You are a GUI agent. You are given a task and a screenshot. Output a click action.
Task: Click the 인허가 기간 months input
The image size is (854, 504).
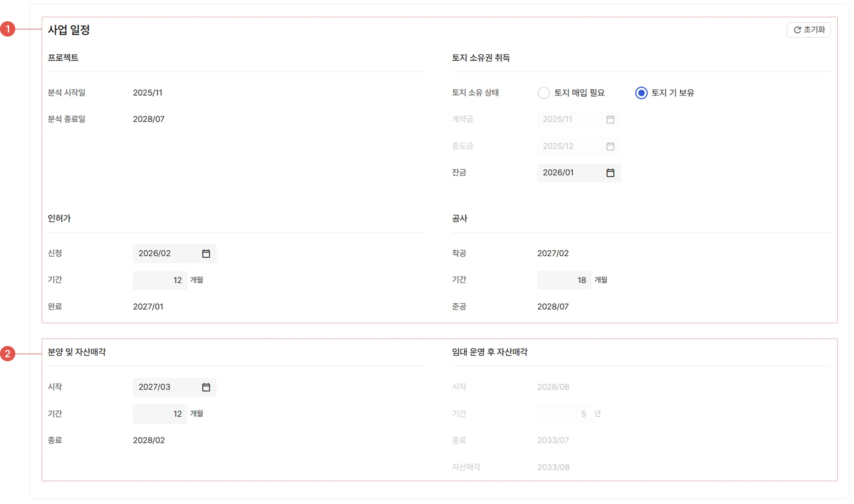point(160,280)
